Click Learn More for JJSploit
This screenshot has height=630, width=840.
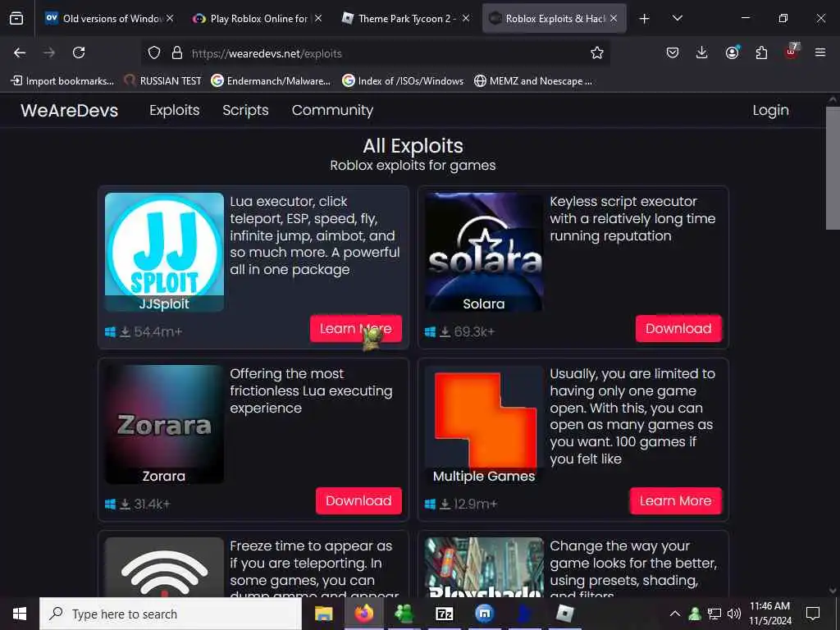pyautogui.click(x=356, y=328)
